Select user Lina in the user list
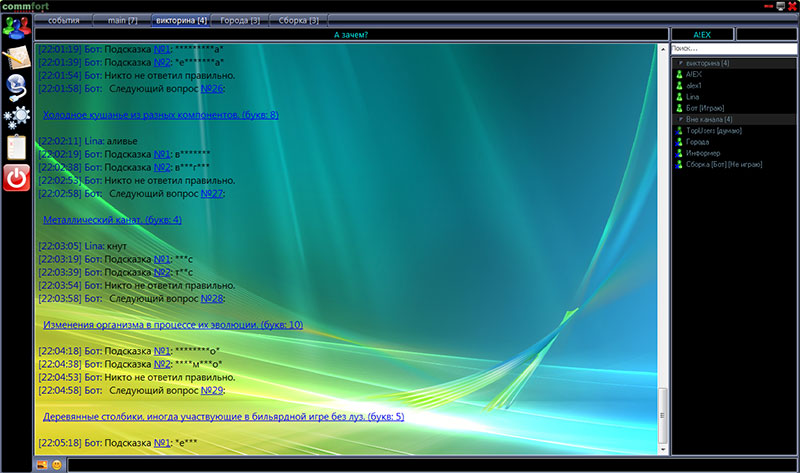 point(693,96)
